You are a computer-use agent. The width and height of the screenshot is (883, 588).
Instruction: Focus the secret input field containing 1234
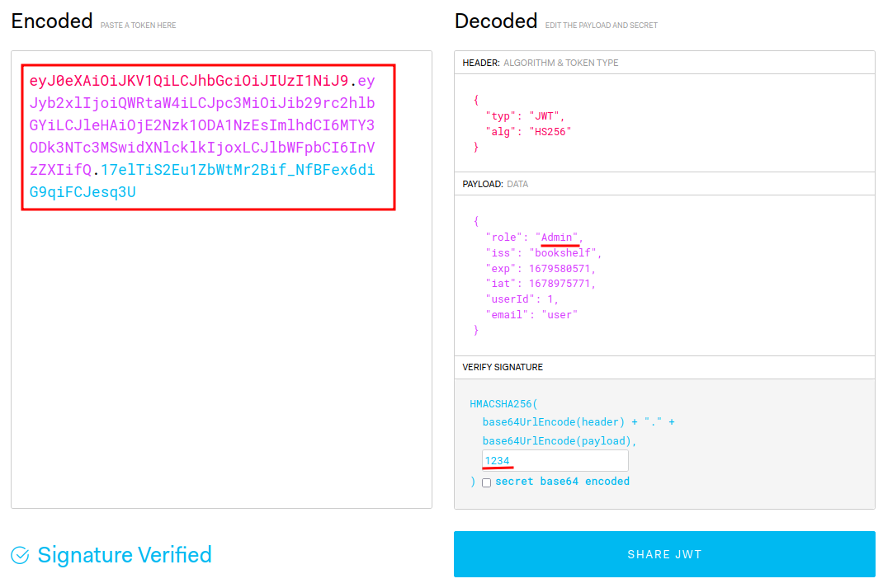(555, 460)
